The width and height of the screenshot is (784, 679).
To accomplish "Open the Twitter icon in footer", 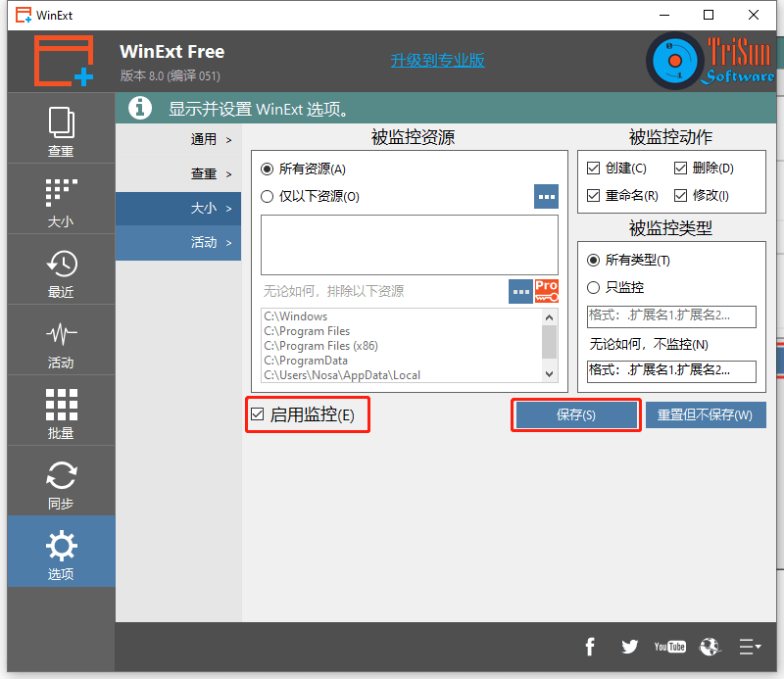I will click(x=629, y=647).
